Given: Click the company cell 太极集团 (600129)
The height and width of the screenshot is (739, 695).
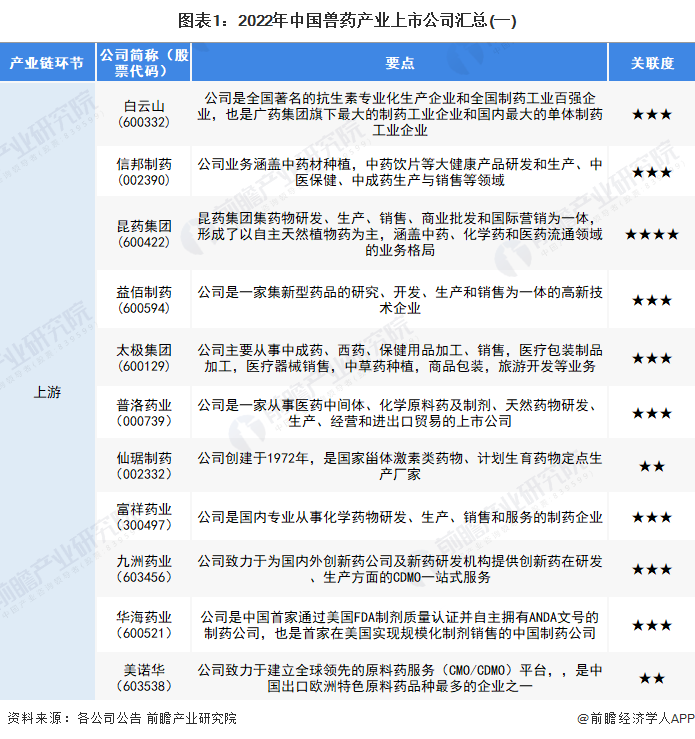Looking at the screenshot, I should [x=144, y=358].
